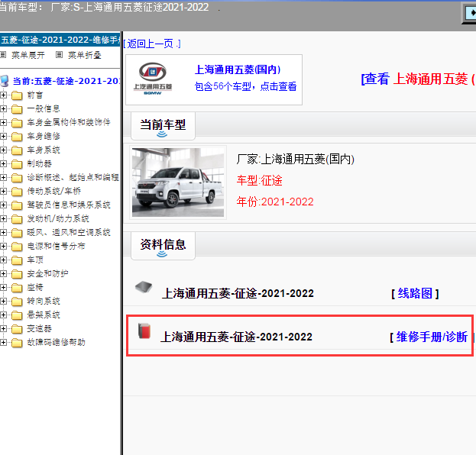The height and width of the screenshot is (455, 476).
Task: Select 当前:五菱-征途-2021 root node
Action: click(x=66, y=81)
